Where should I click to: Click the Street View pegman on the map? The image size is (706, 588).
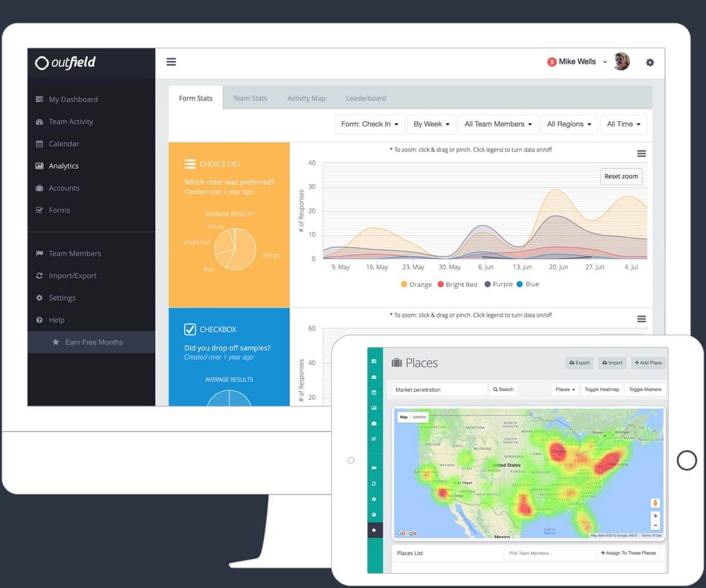(x=655, y=503)
